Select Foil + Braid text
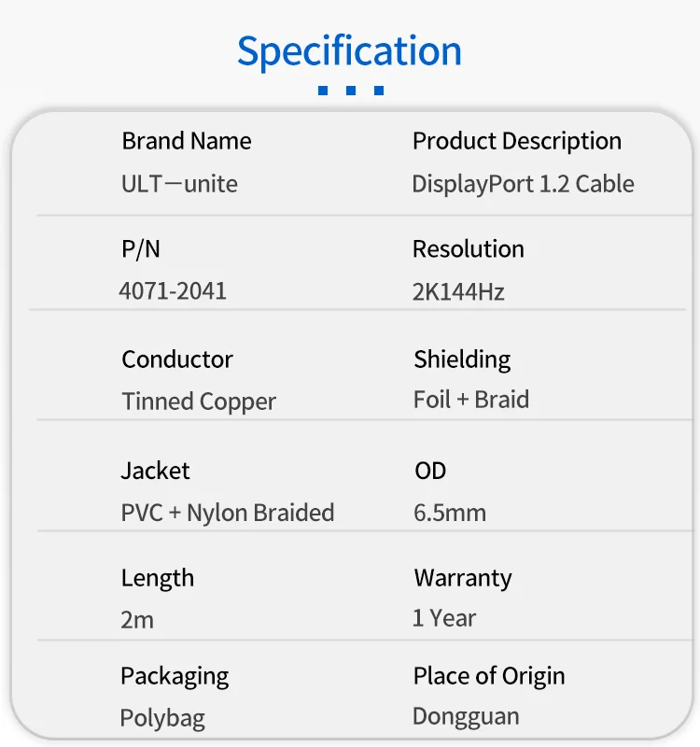Viewport: 700px width, 747px height. [x=471, y=400]
